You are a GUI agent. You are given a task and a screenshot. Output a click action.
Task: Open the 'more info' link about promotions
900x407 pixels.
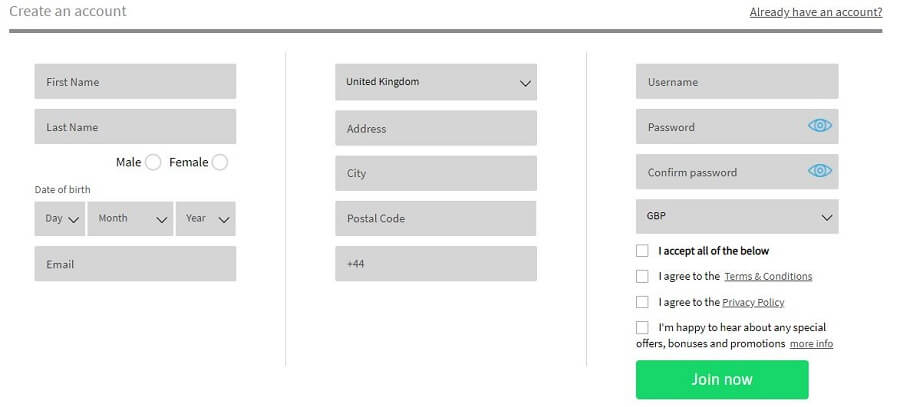click(811, 344)
